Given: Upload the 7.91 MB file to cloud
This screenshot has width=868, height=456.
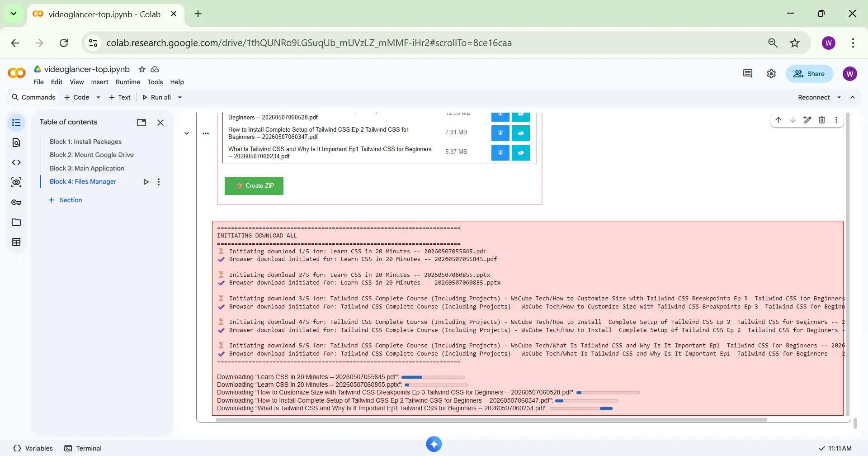Looking at the screenshot, I should pyautogui.click(x=521, y=133).
